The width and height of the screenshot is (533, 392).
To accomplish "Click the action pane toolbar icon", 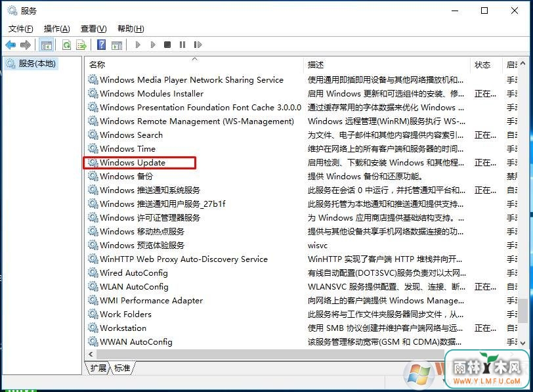I will [117, 45].
